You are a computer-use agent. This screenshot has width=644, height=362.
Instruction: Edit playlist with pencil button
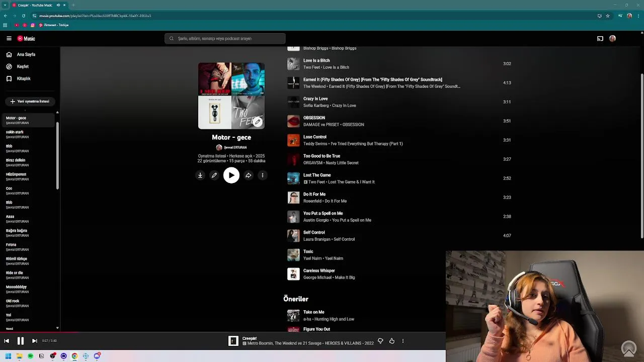tap(214, 175)
